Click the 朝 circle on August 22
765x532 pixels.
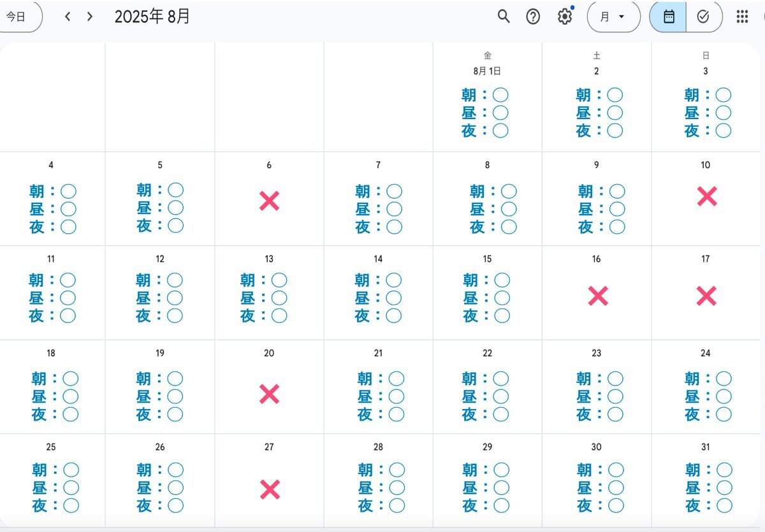(x=501, y=378)
